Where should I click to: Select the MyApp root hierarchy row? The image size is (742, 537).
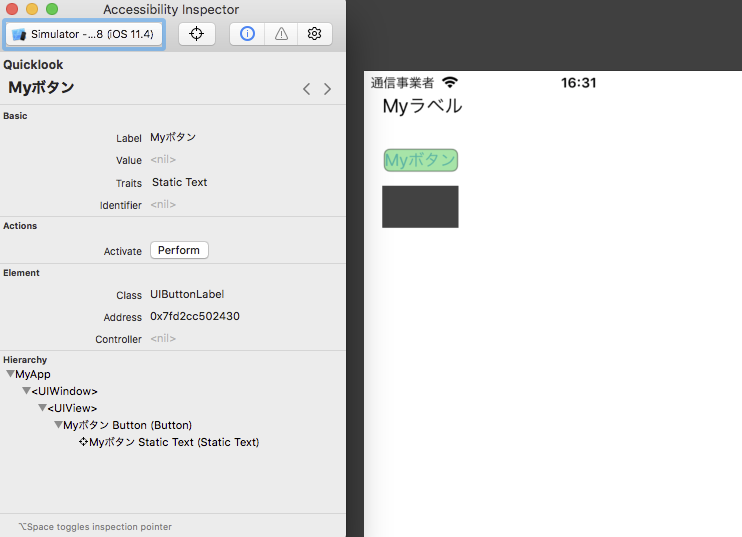pyautogui.click(x=33, y=374)
